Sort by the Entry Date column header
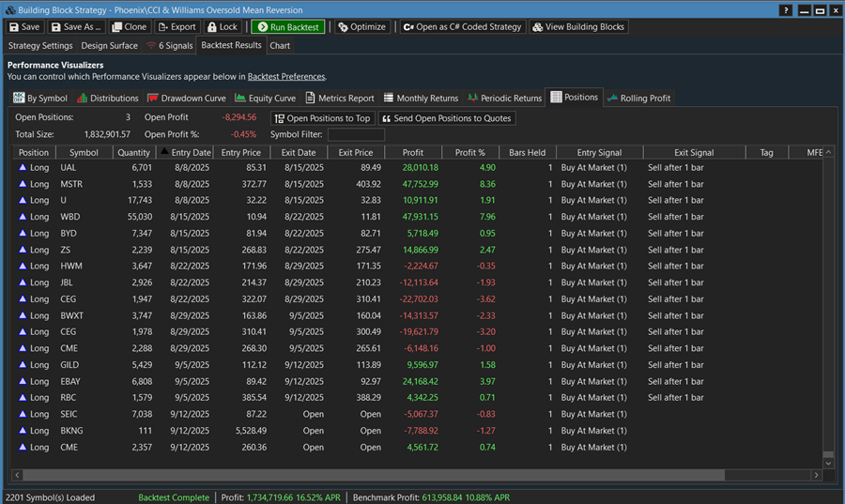The image size is (845, 504). (186, 152)
